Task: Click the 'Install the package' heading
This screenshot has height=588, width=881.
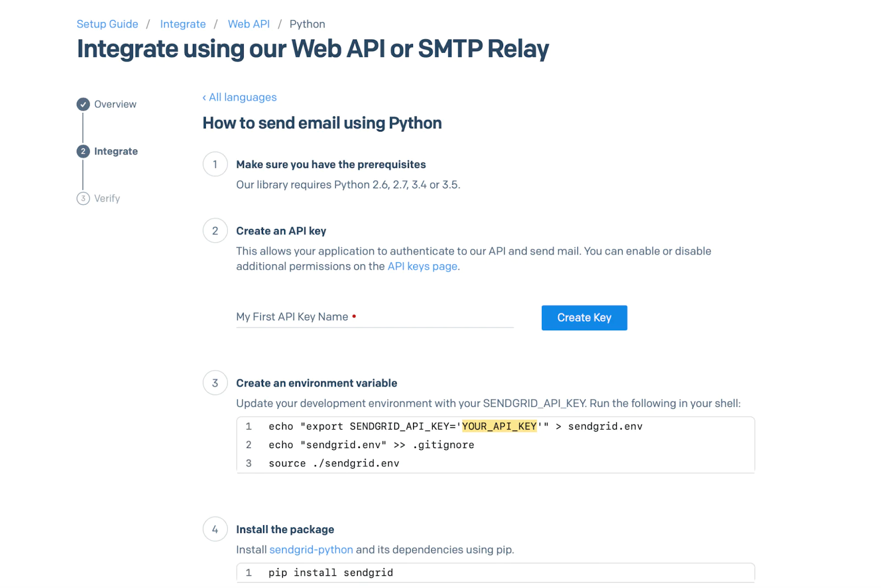Action: point(285,530)
